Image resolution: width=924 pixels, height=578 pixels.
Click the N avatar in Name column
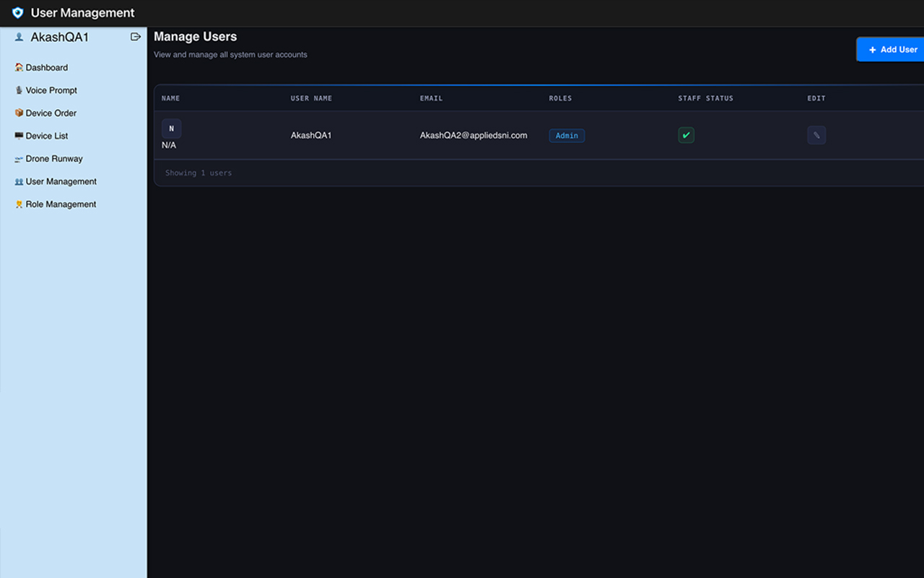coord(171,129)
